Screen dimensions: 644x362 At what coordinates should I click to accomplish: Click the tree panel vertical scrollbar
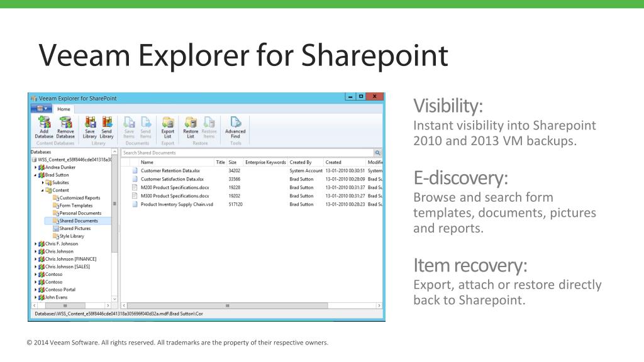[114, 203]
